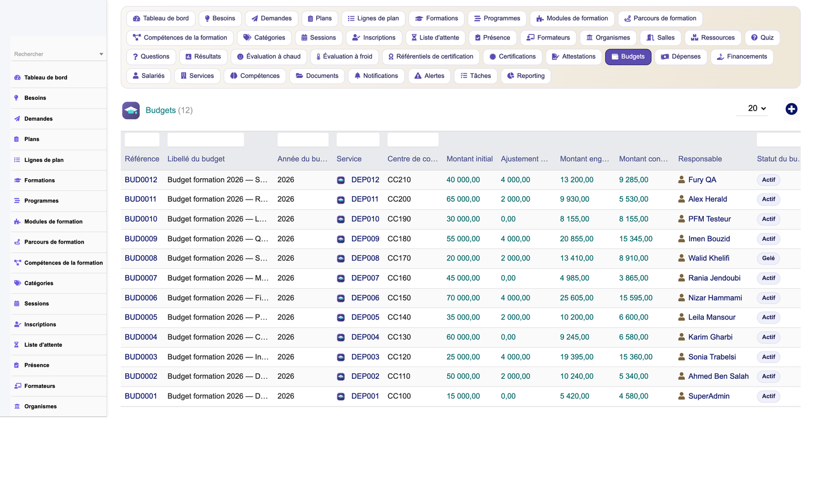The width and height of the screenshot is (815, 504).
Task: Open the Tâches tab
Action: click(475, 76)
